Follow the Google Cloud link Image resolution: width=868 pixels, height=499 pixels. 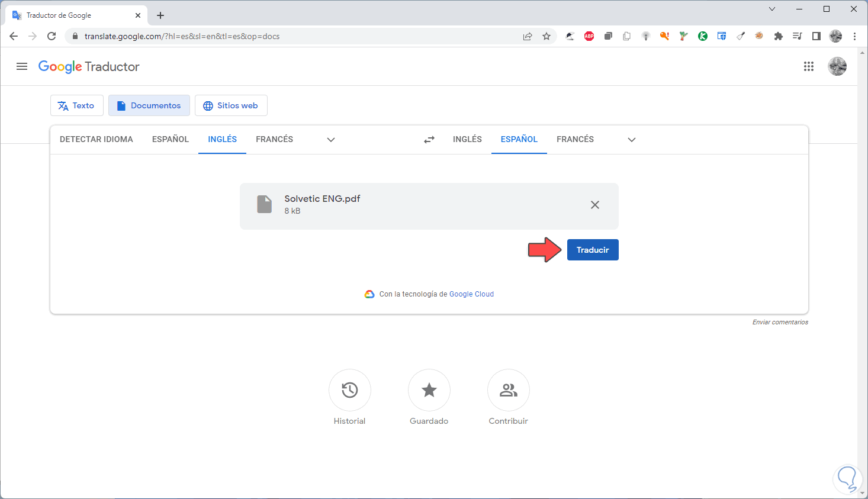[x=471, y=294]
